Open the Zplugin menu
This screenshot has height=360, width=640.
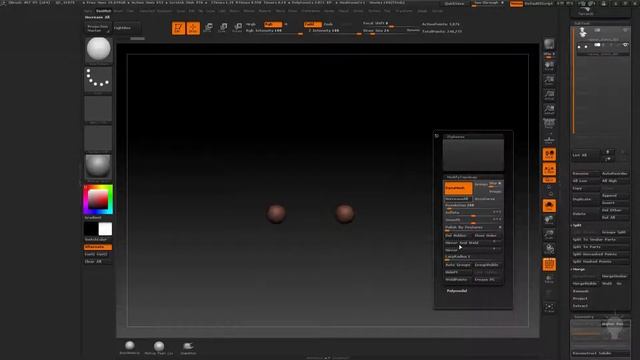(x=422, y=11)
